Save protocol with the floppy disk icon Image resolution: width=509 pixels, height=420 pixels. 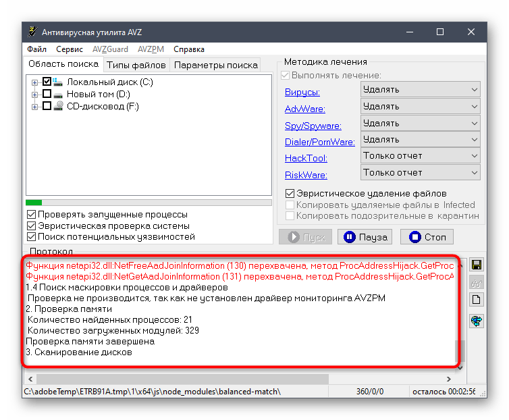pyautogui.click(x=476, y=265)
